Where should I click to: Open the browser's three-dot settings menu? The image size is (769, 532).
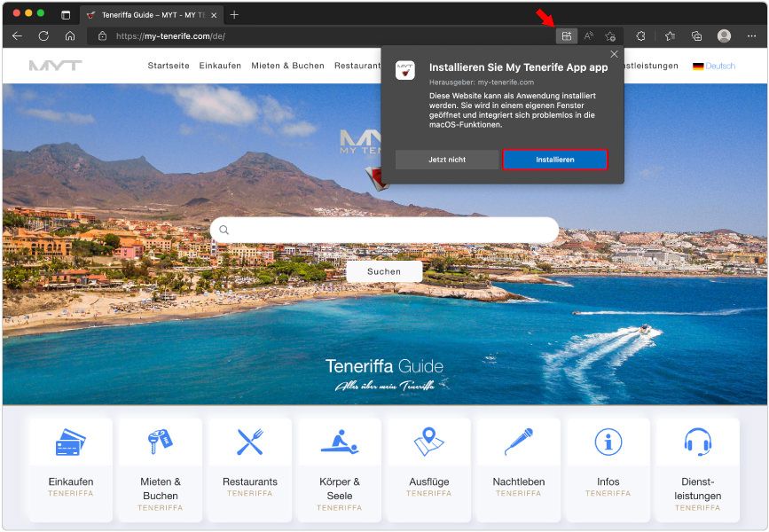coord(750,35)
